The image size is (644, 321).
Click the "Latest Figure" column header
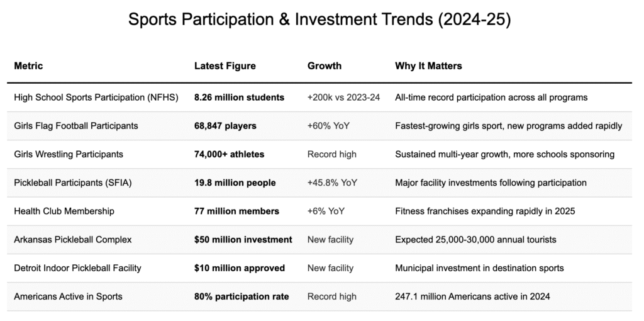point(225,65)
